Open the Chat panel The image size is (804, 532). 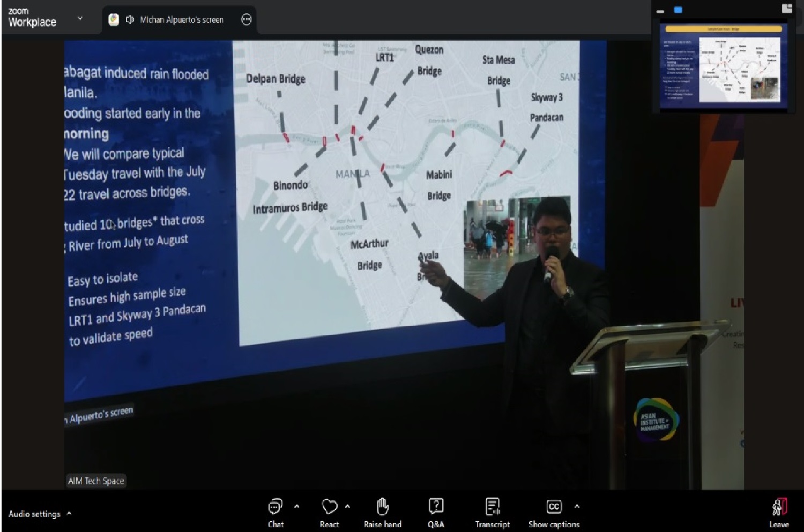click(x=275, y=507)
